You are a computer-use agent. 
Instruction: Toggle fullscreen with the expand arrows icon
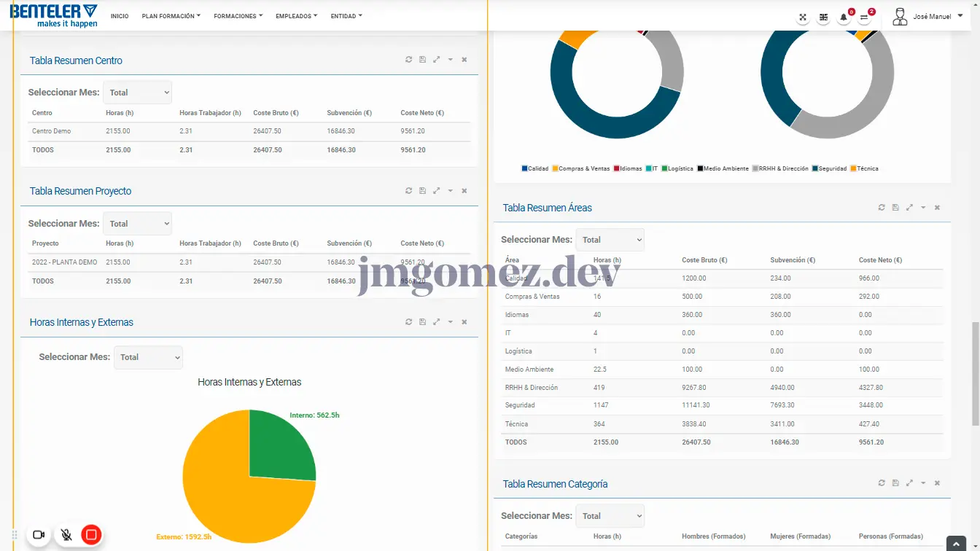[x=803, y=17]
